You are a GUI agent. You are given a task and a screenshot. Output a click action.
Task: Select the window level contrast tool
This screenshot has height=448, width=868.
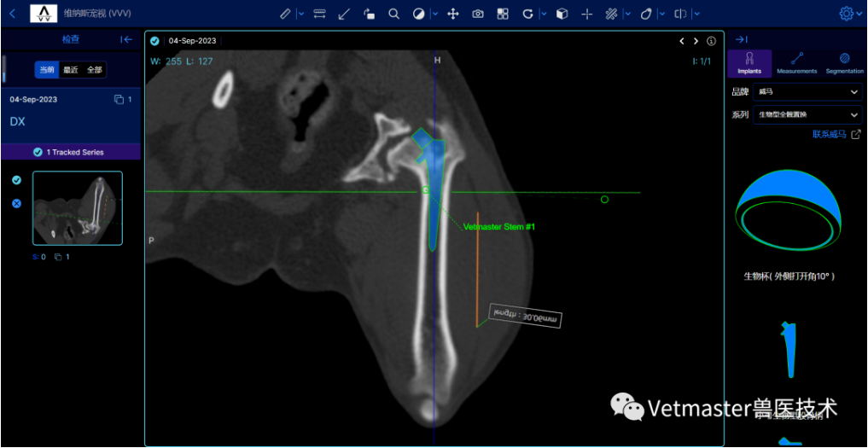click(419, 14)
